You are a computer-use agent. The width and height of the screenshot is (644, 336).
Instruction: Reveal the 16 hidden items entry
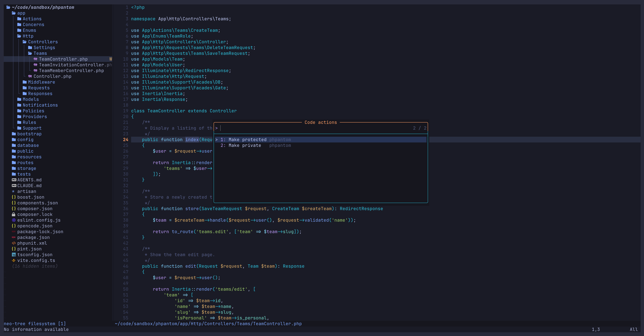click(x=35, y=266)
